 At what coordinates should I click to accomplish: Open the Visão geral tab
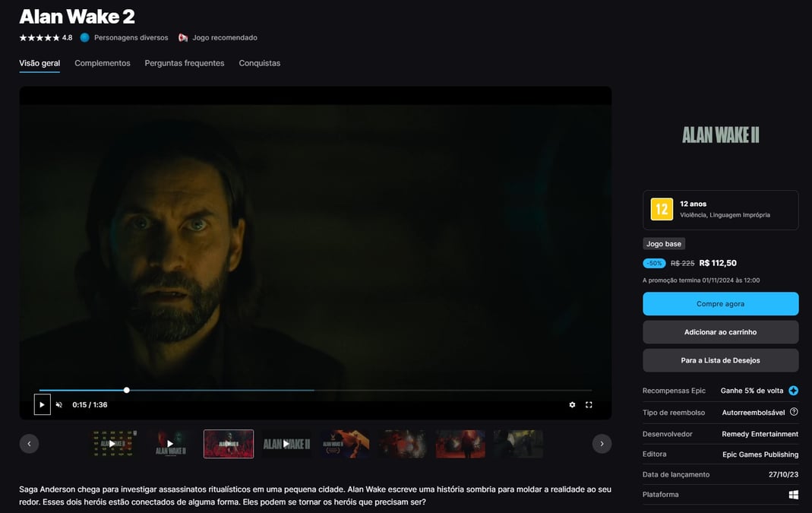click(39, 63)
